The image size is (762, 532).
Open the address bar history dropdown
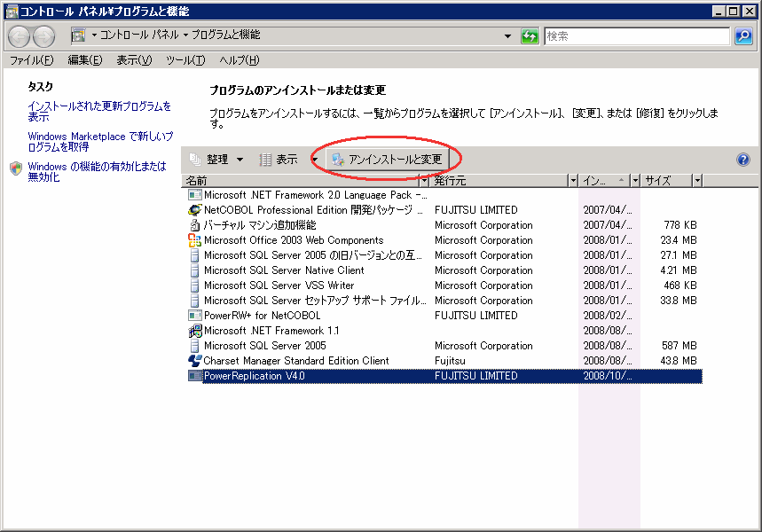[507, 36]
